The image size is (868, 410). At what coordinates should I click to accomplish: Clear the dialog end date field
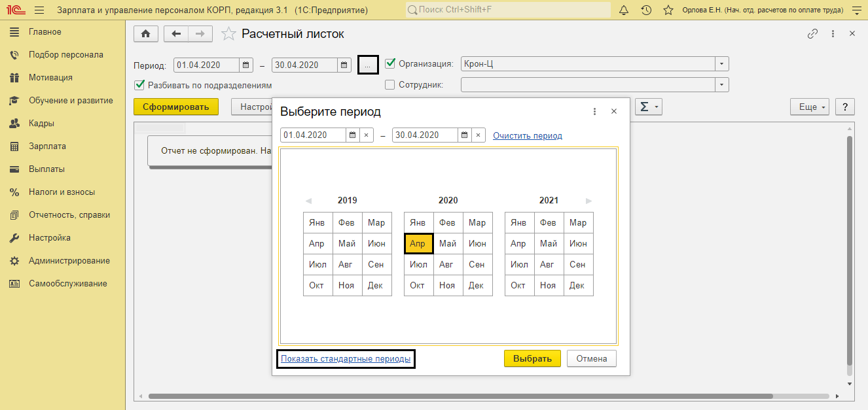point(479,135)
